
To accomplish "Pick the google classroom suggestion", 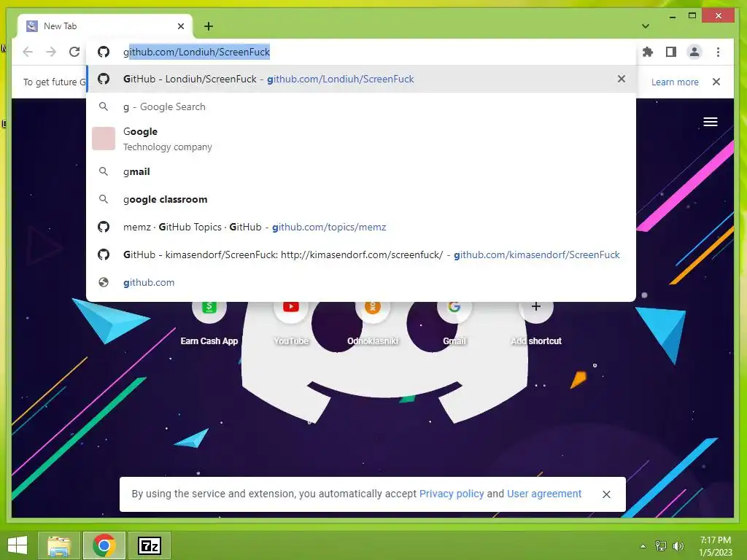I will (361, 199).
